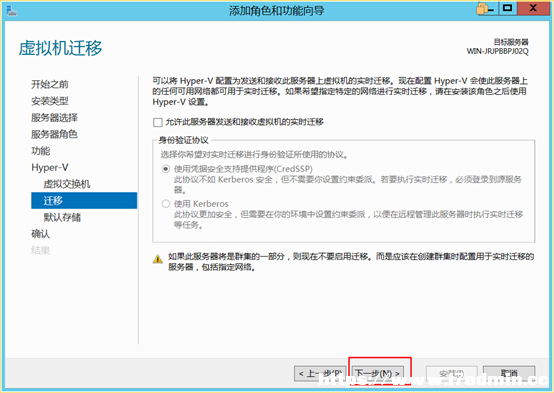Click the 下一步 (Next) button
554x393 pixels.
coord(378,373)
